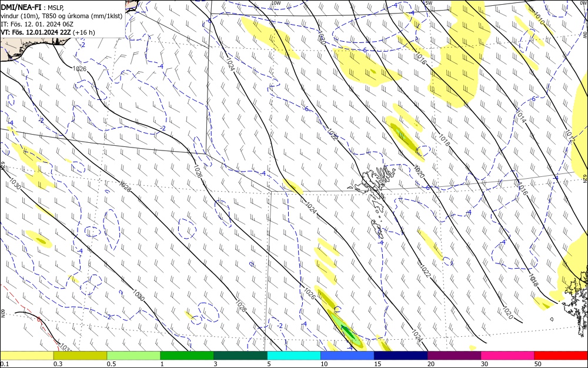The height and width of the screenshot is (368, 588).
Task: Click the 'VT: Fös. 12.01.2024 22Z (+16 h)' line
Action: [48, 32]
